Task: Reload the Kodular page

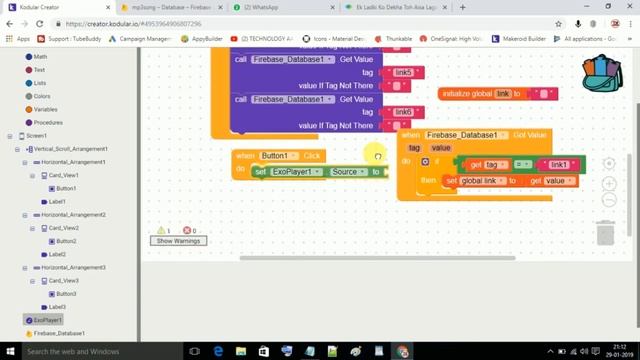Action: pyautogui.click(x=40, y=24)
